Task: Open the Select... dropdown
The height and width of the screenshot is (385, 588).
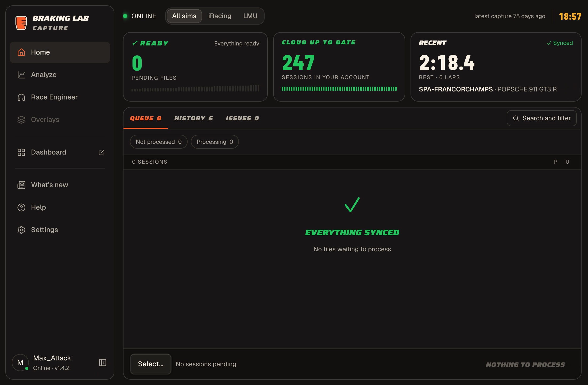Action: 151,364
